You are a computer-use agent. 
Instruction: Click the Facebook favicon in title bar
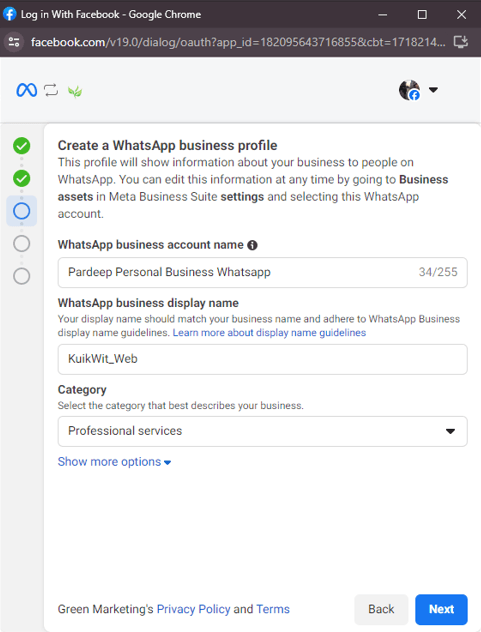pyautogui.click(x=10, y=14)
